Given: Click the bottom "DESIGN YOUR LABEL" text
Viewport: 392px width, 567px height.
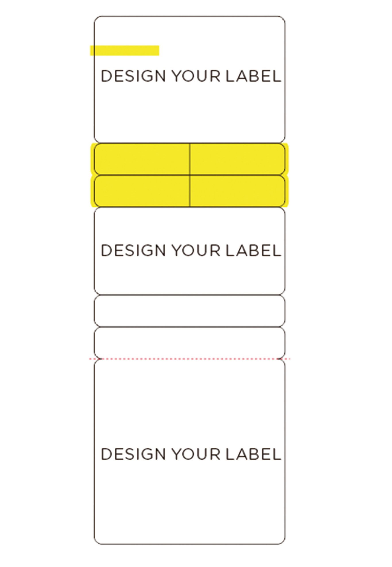Looking at the screenshot, I should click(191, 454).
